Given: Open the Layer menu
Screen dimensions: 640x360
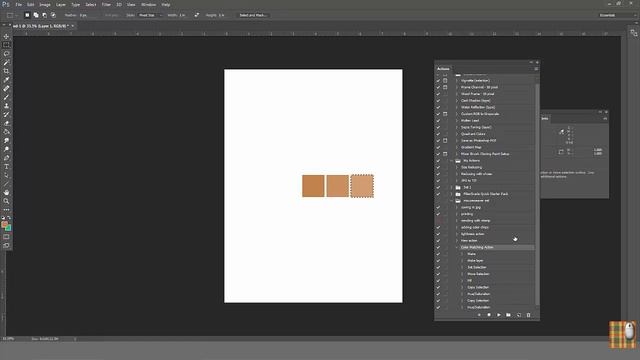Looking at the screenshot, I should point(60,4).
